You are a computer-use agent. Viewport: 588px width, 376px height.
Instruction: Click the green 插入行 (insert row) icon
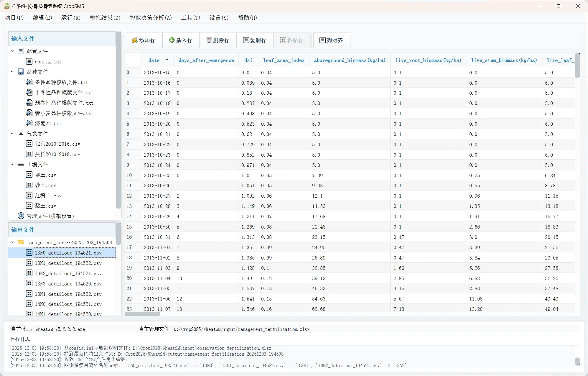point(172,40)
